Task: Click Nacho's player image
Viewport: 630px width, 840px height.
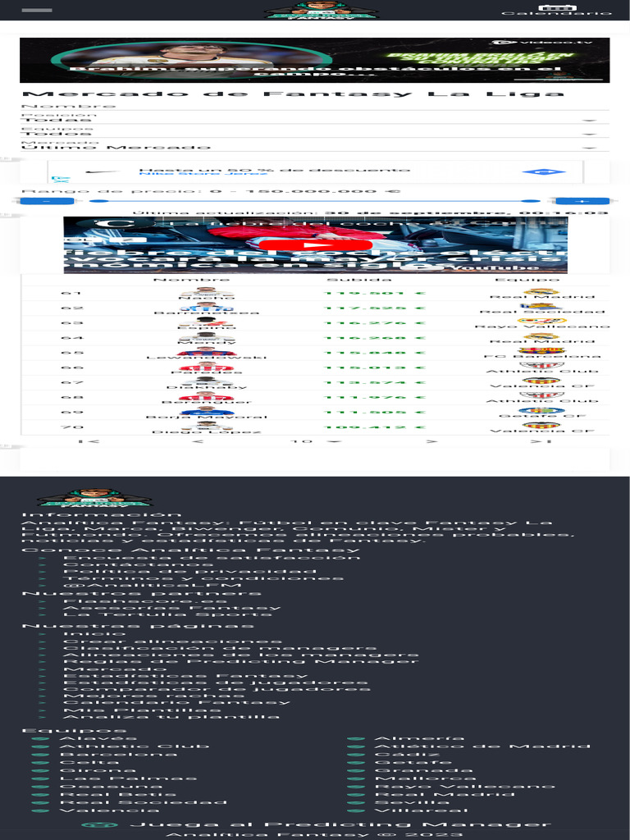Action: click(x=206, y=291)
